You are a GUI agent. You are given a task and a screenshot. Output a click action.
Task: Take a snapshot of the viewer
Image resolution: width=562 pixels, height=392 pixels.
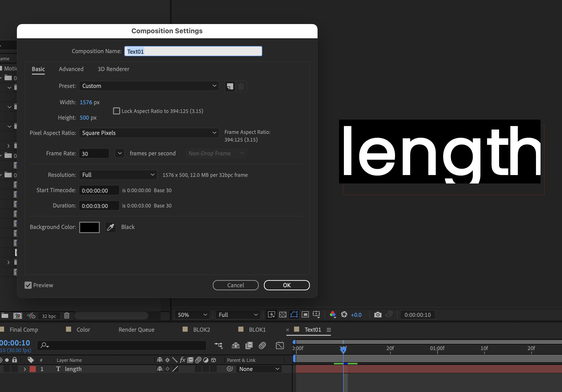coord(378,315)
